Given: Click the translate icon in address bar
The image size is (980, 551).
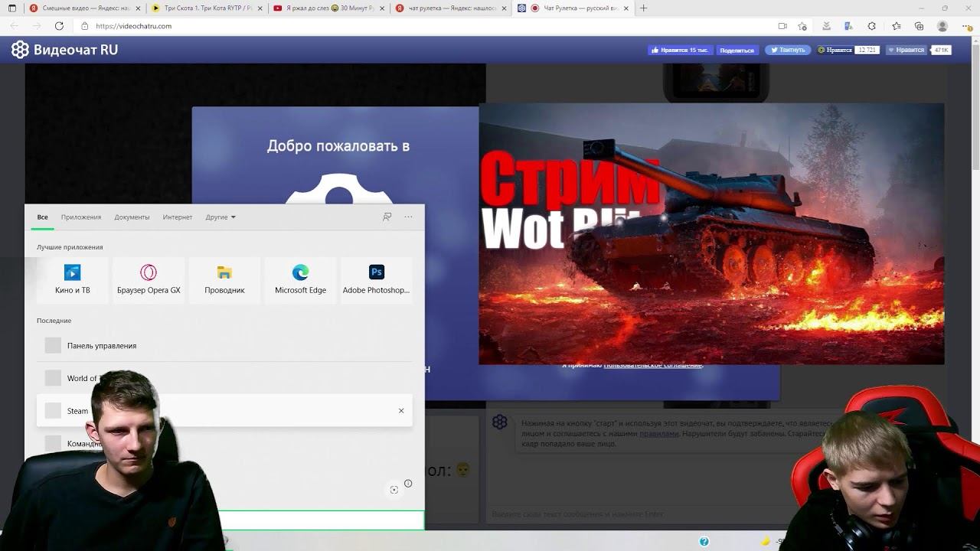Looking at the screenshot, I should tap(848, 26).
